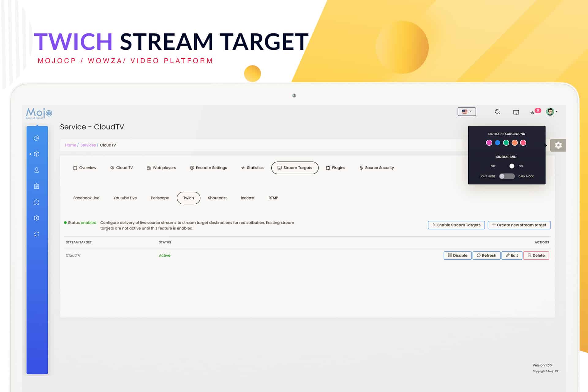Go to the Cloud TV tab
Image resolution: width=588 pixels, height=392 pixels.
[x=122, y=168]
